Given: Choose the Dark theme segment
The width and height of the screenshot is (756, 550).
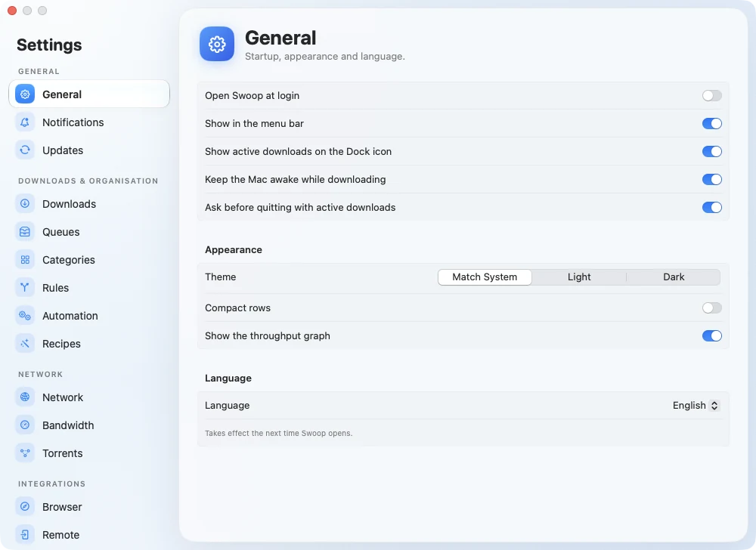Looking at the screenshot, I should (x=674, y=277).
